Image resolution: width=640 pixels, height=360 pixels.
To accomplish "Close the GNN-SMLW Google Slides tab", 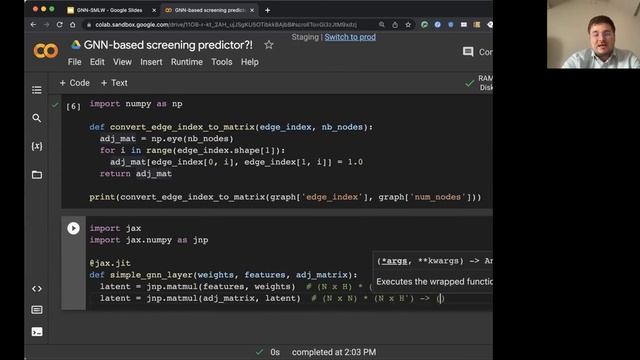I will [154, 10].
